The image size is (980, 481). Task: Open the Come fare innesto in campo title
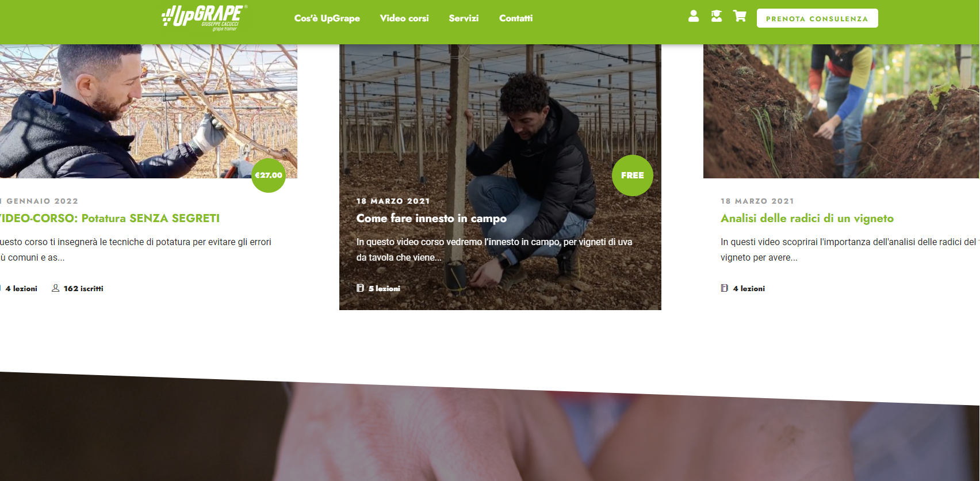click(431, 219)
